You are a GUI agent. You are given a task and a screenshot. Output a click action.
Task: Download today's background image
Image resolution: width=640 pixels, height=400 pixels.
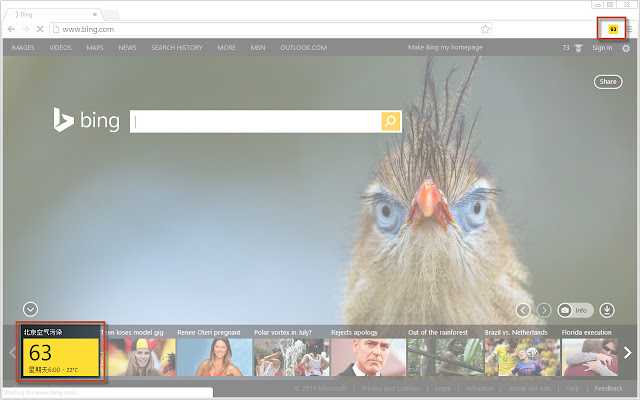coord(607,310)
